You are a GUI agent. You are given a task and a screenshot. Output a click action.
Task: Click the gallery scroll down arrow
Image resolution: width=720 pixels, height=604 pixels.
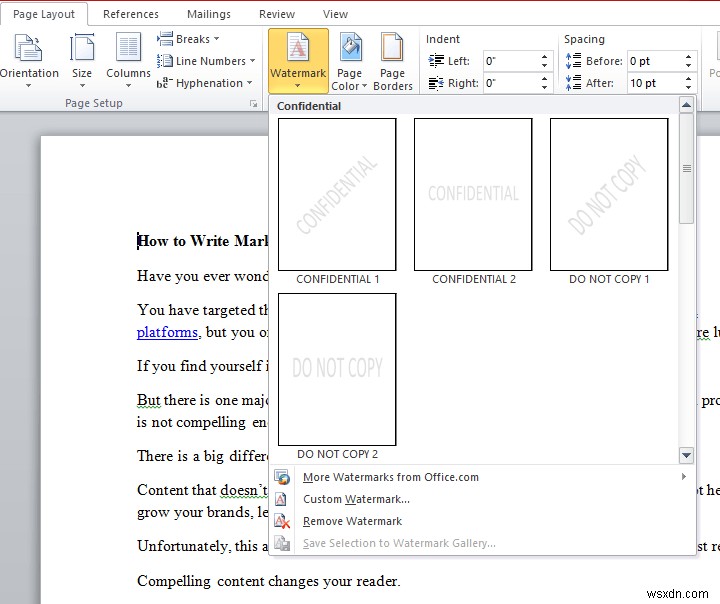686,456
